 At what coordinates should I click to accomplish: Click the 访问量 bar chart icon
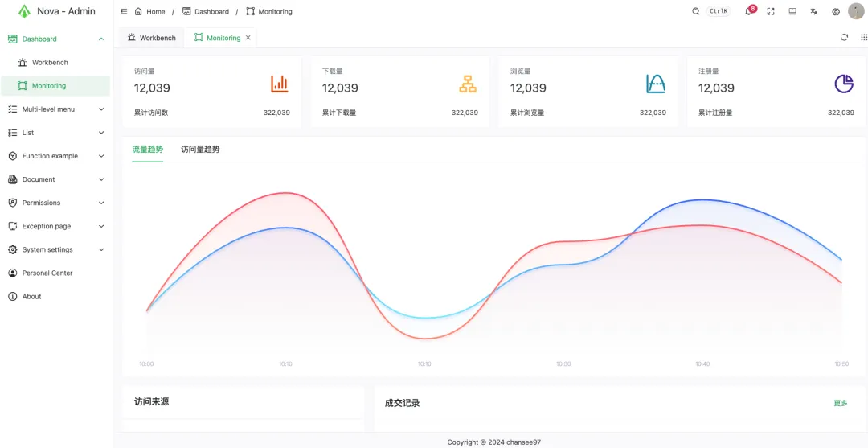[x=280, y=84]
